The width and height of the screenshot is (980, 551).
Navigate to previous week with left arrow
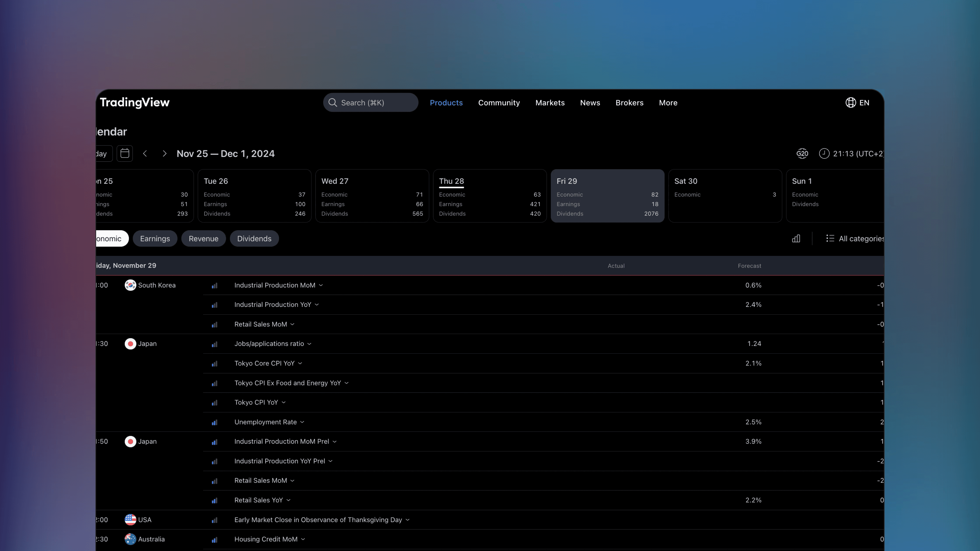point(145,153)
